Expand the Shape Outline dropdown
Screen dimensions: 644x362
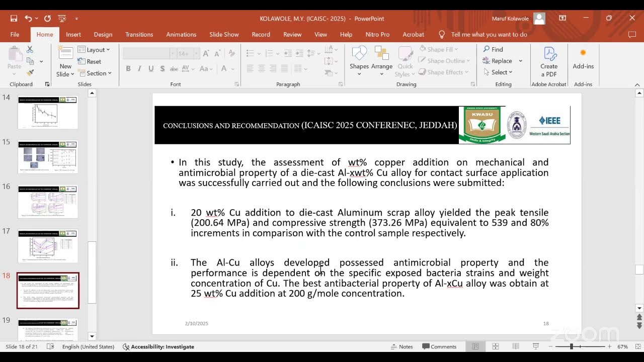(x=468, y=61)
